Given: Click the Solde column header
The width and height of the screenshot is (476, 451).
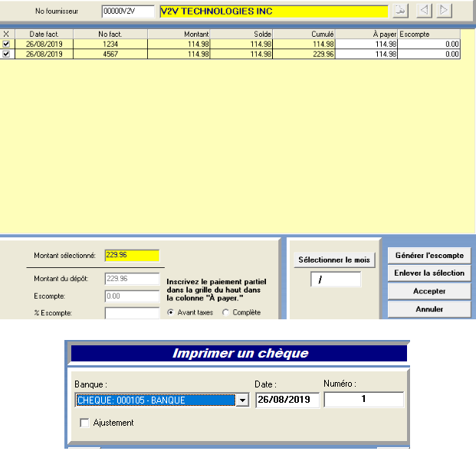Looking at the screenshot, I should pos(241,34).
